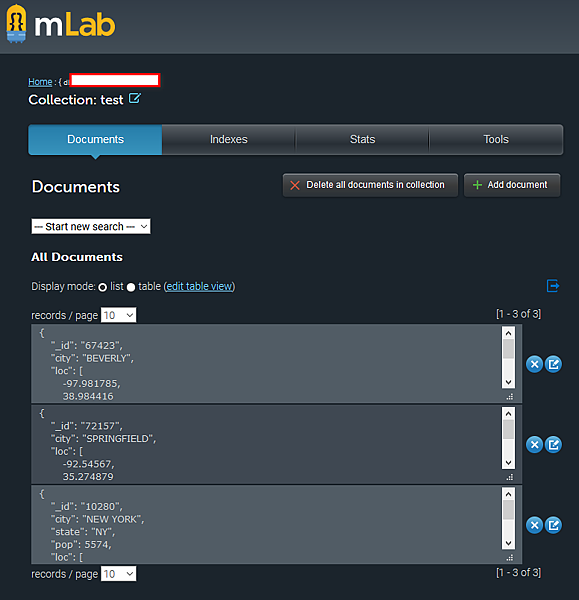
Task: Click Delete all documents in collection
Action: (370, 185)
